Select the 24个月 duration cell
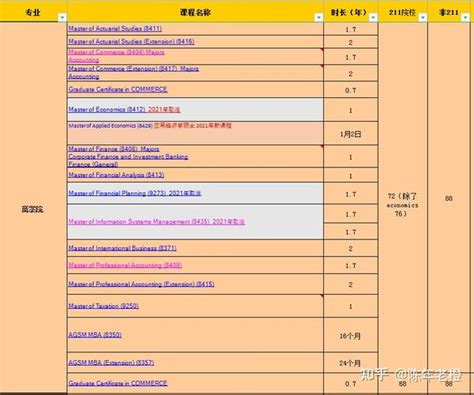The width and height of the screenshot is (474, 395). click(351, 363)
